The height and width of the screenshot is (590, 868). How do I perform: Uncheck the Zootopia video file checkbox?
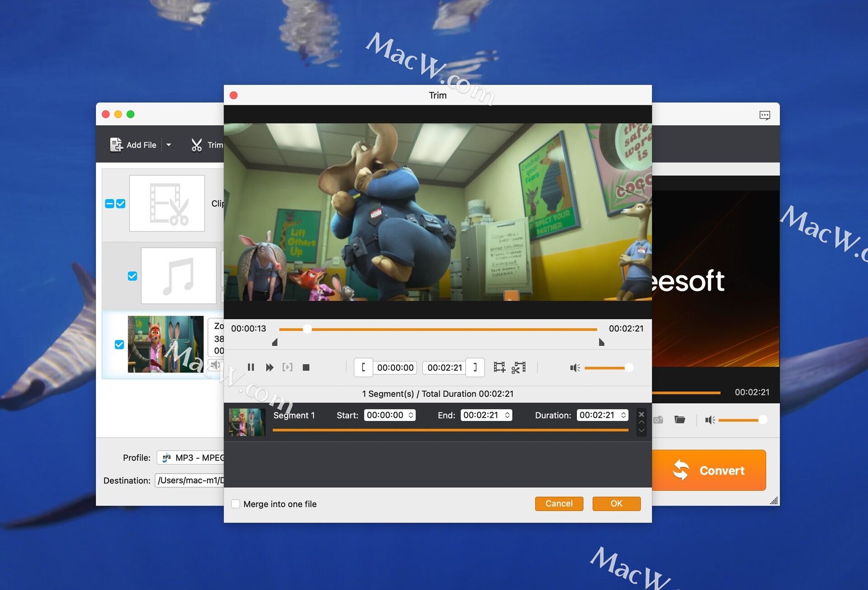click(119, 345)
